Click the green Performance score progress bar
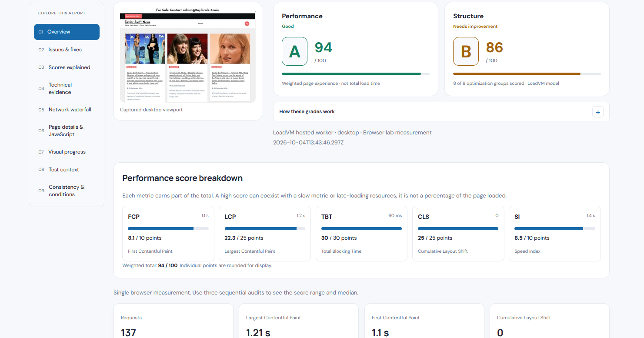The height and width of the screenshot is (338, 644). pyautogui.click(x=356, y=74)
